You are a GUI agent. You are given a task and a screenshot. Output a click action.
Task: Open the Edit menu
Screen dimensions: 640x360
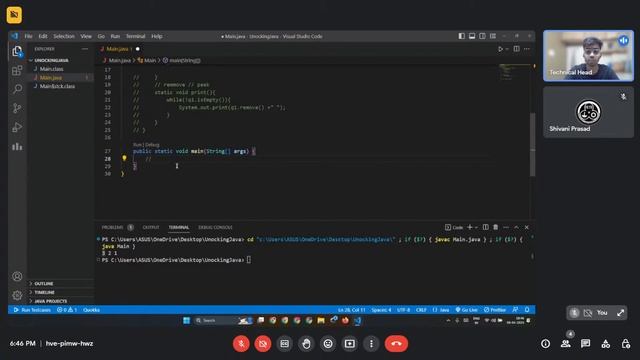43,36
